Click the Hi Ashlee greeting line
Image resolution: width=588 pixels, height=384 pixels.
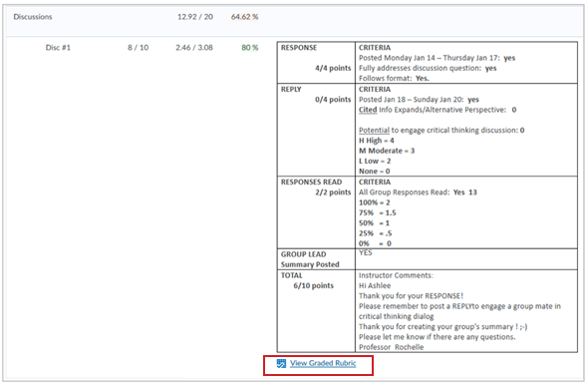point(375,285)
